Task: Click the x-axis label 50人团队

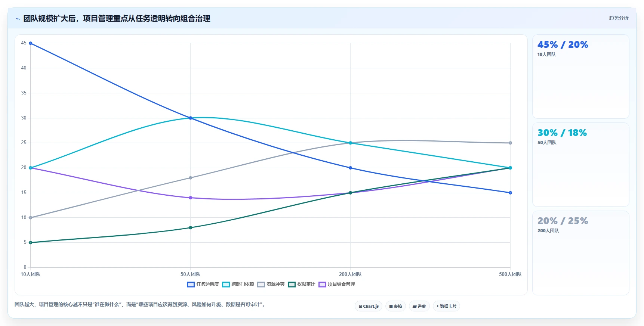Action: [191, 274]
